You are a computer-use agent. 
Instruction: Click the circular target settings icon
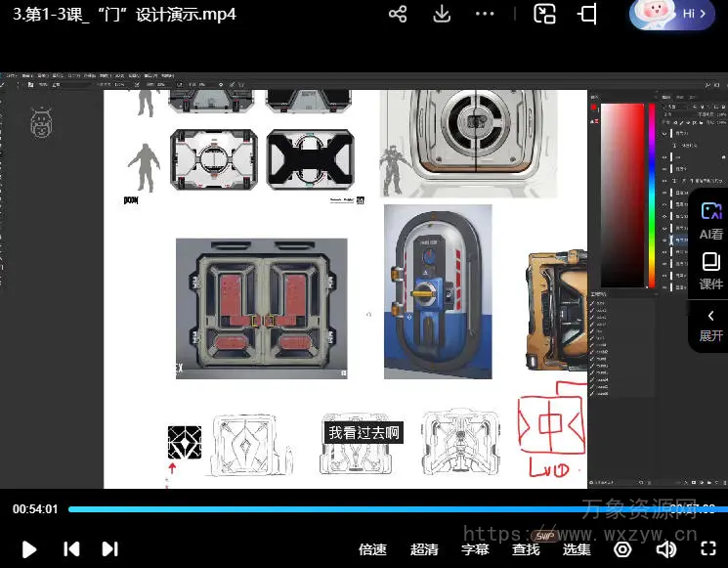click(x=622, y=549)
